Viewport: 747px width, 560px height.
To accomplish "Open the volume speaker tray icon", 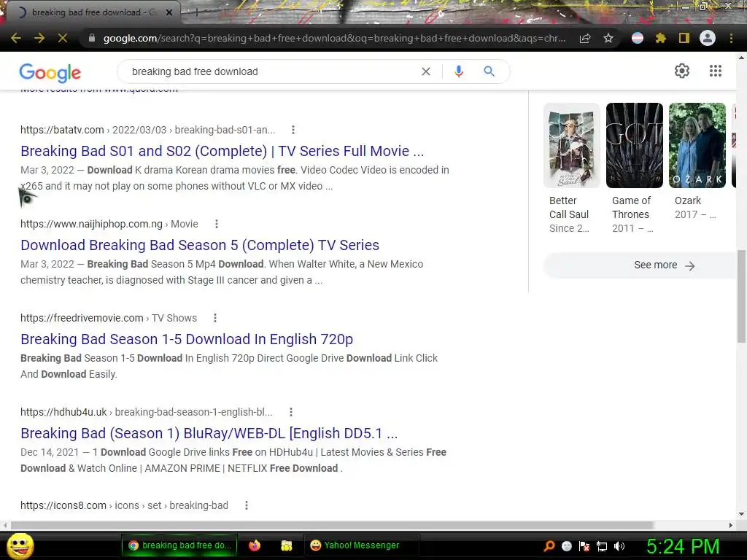I will tap(619, 546).
